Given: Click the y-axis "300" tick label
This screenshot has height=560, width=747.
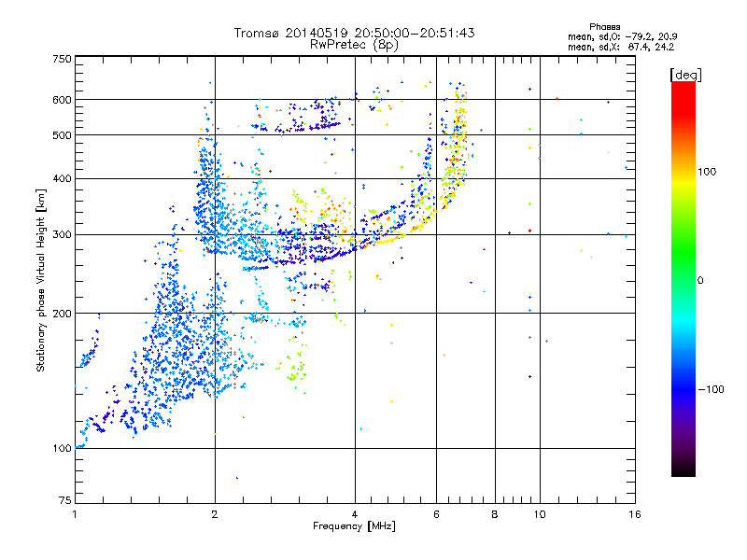Looking at the screenshot, I should (x=62, y=235).
